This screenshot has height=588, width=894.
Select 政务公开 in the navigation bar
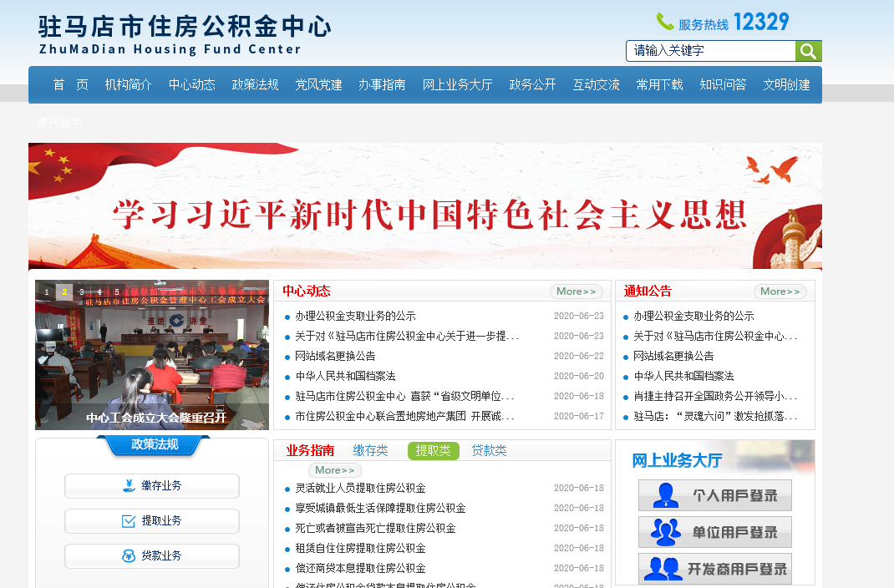click(532, 85)
